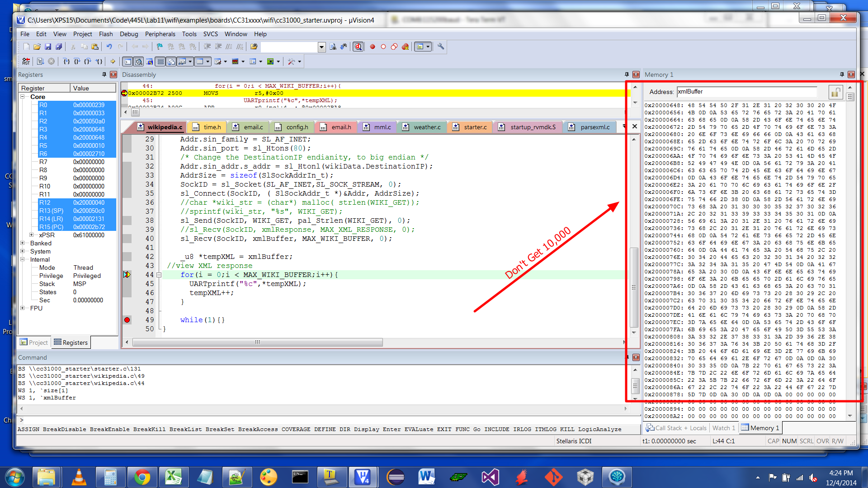868x488 pixels.
Task: Toggle the Memory 1 lock icon
Action: pos(835,92)
